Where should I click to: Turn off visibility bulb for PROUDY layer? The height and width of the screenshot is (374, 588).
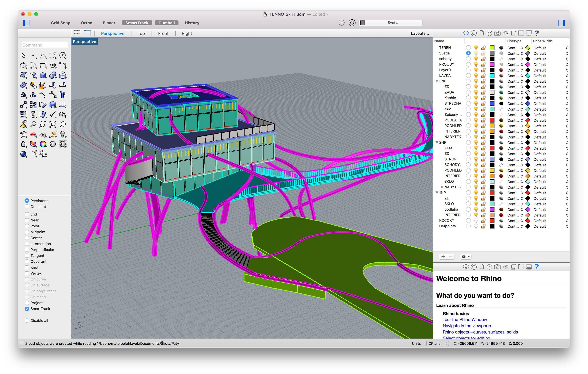point(476,64)
